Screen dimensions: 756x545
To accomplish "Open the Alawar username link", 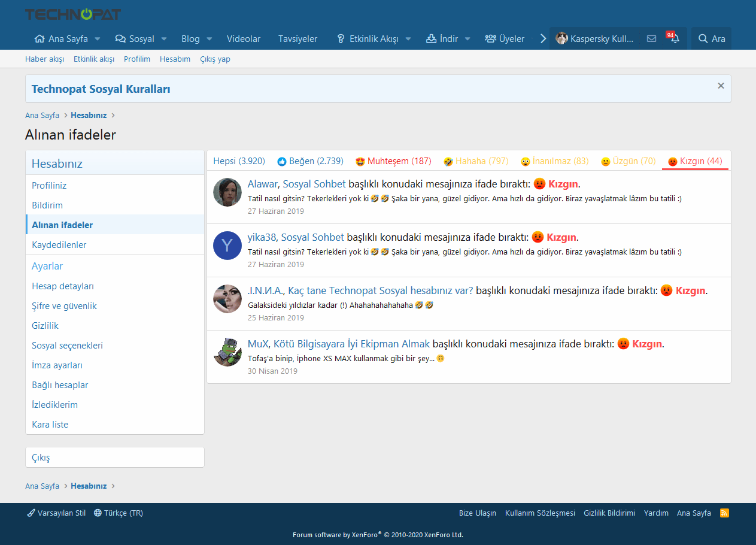I will click(x=263, y=184).
